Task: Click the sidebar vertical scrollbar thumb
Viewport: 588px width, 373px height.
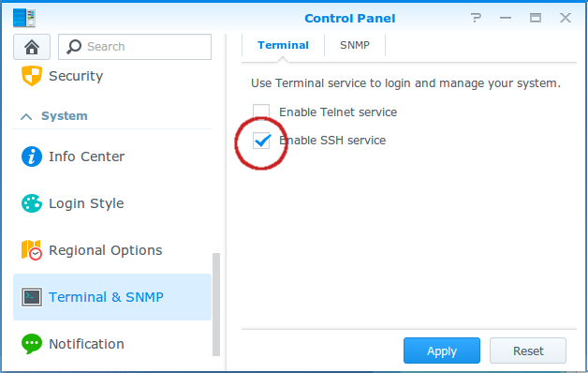Action: 216,305
